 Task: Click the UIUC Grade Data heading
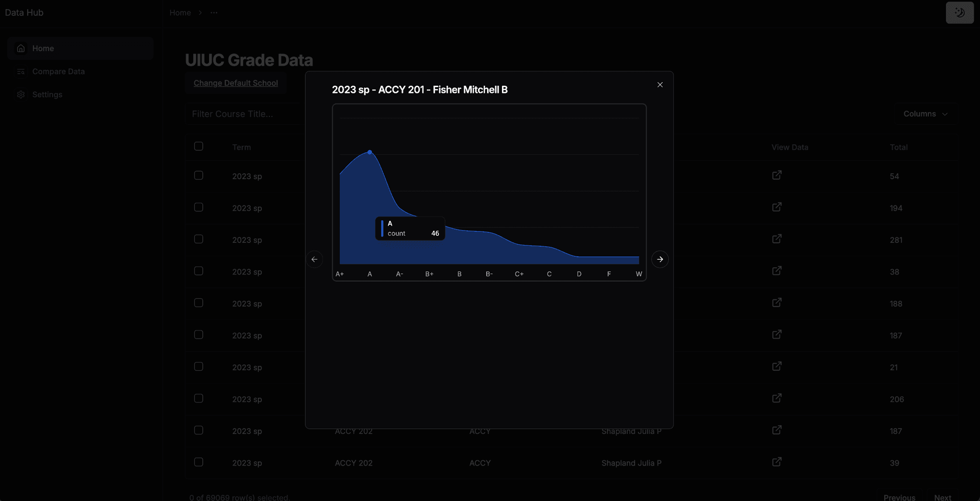click(x=249, y=60)
